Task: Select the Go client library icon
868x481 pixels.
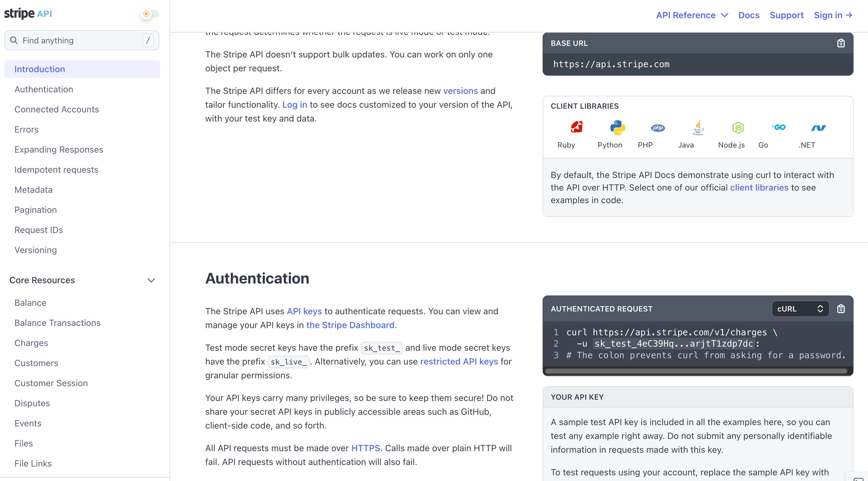Action: pos(779,127)
